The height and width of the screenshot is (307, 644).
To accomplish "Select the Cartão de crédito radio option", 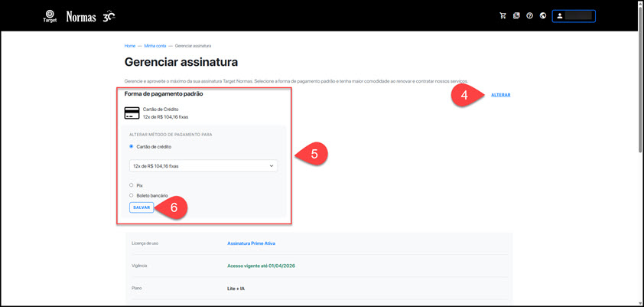I will click(132, 146).
